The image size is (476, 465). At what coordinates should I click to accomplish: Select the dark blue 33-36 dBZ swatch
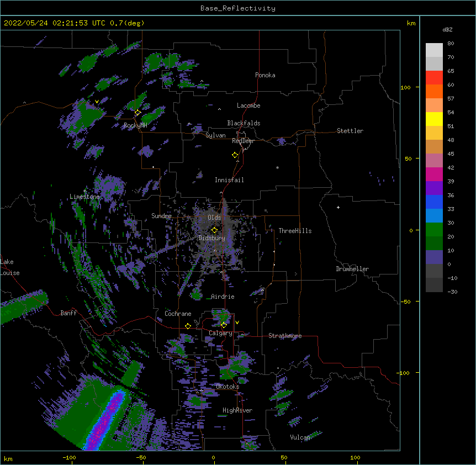tap(434, 202)
